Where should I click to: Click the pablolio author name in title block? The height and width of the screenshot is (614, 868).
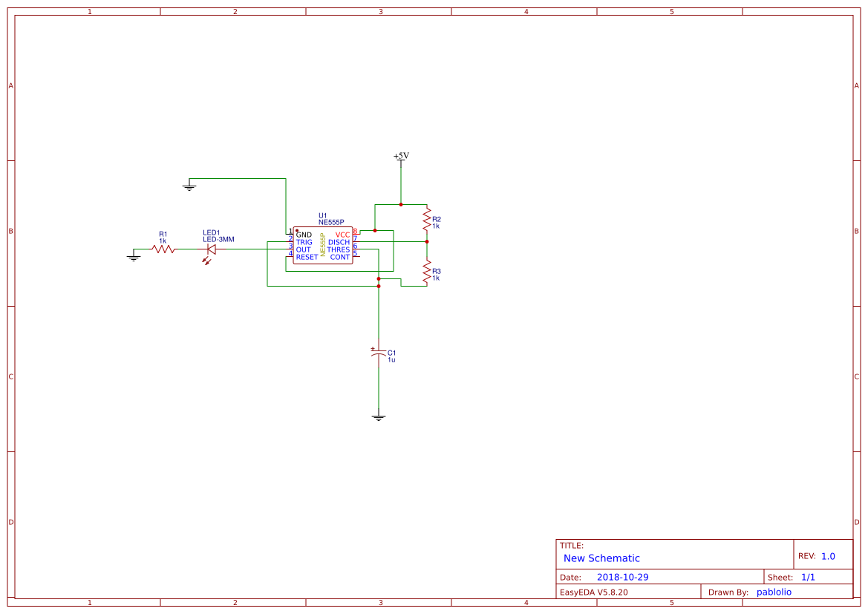click(774, 592)
